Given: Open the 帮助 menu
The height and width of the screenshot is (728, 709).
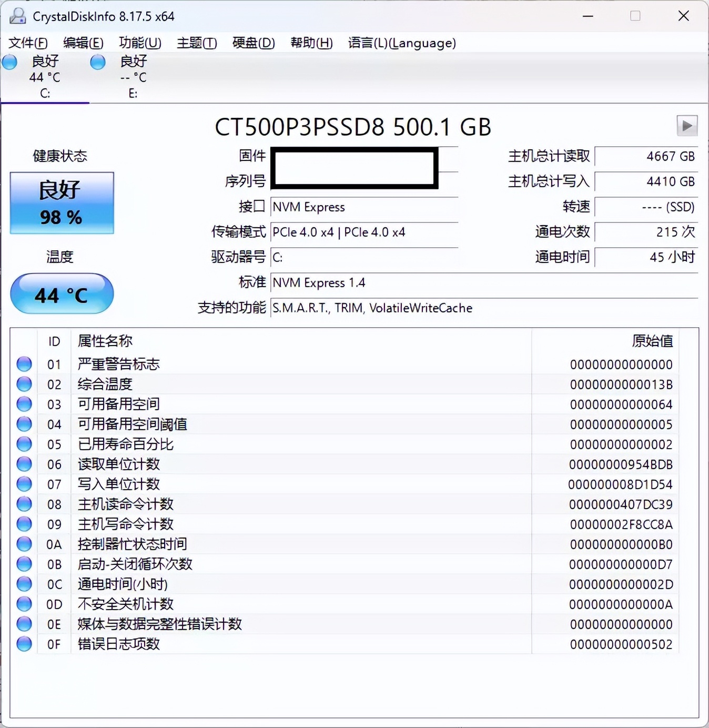Looking at the screenshot, I should pyautogui.click(x=311, y=43).
